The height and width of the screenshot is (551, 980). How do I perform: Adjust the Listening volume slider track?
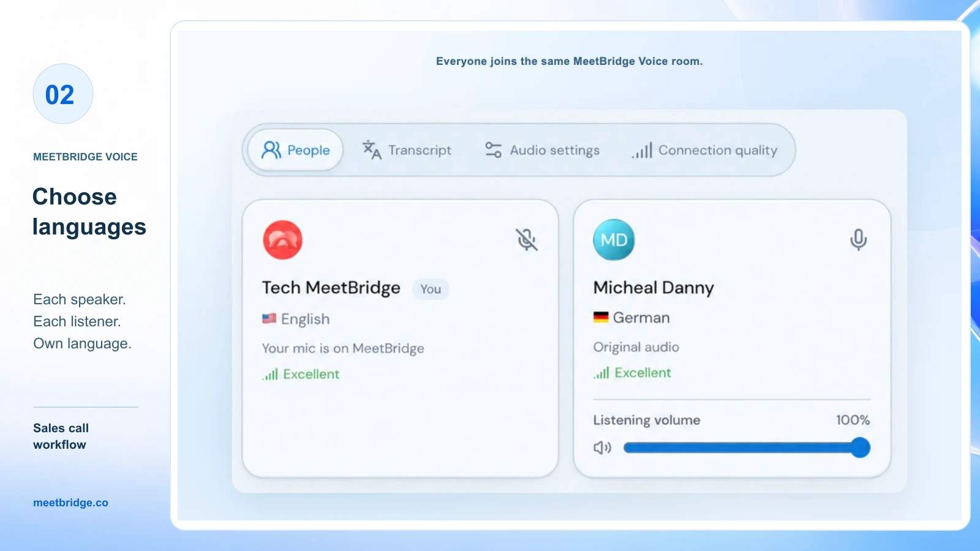coord(746,448)
